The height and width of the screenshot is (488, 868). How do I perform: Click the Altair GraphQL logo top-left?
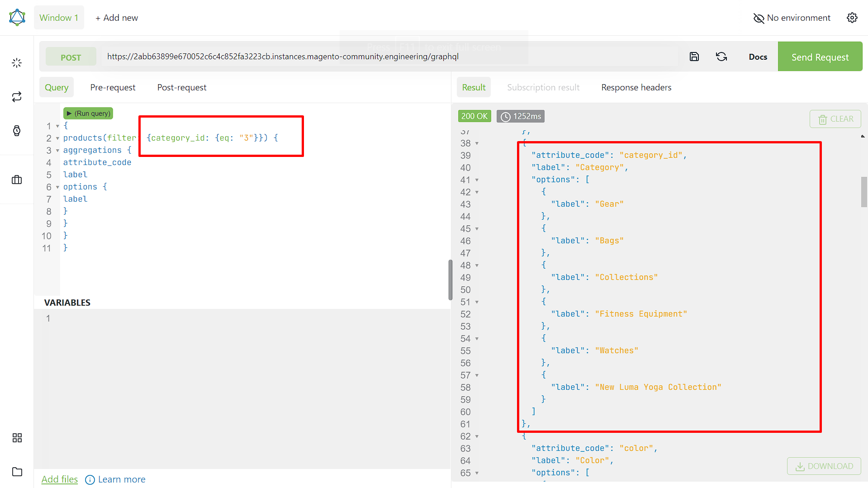(x=17, y=17)
